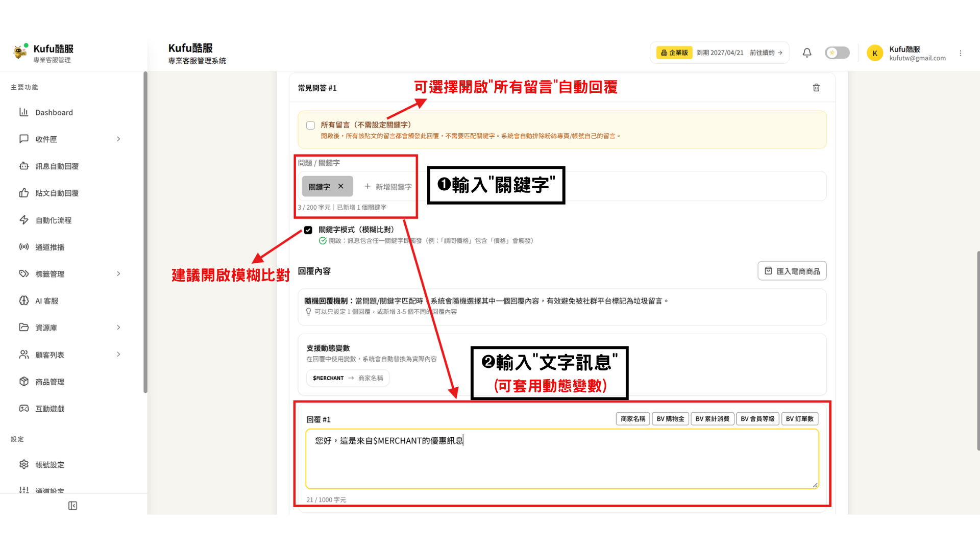Expand the 標籤管理 submenu chevron
980x551 pixels.
(118, 273)
